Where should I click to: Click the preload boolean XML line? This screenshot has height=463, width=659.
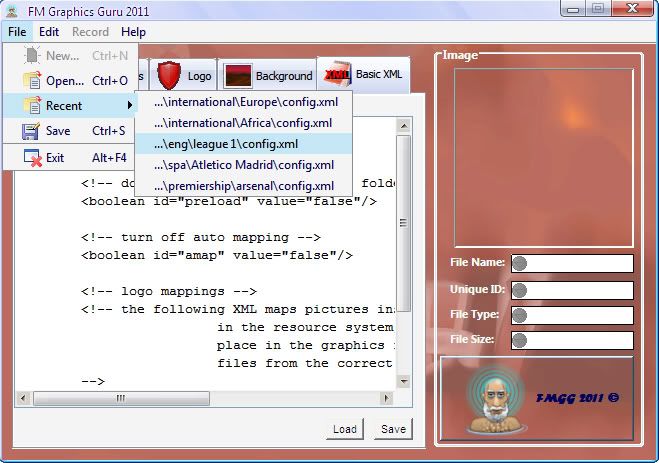[x=229, y=201]
